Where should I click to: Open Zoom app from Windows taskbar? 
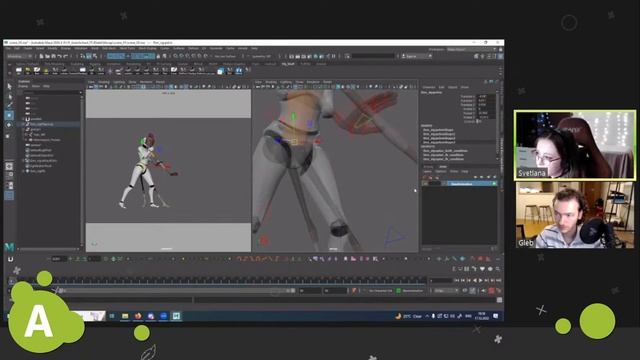pyautogui.click(x=164, y=316)
